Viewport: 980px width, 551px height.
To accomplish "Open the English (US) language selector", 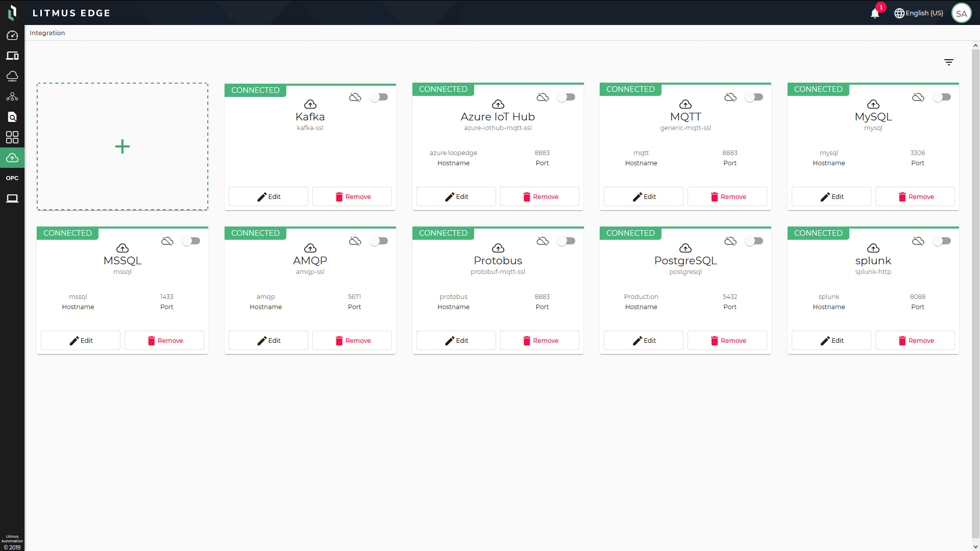I will 919,13.
